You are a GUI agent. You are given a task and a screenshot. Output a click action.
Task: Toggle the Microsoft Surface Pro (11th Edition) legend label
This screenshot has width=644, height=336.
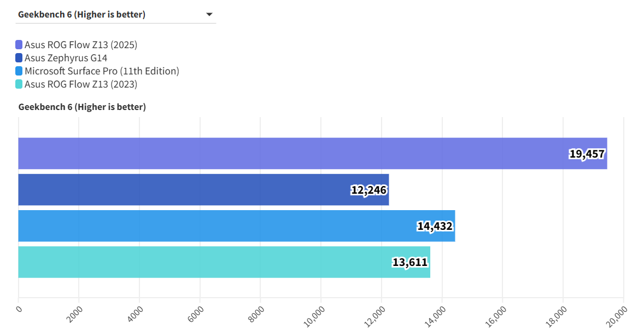click(x=102, y=71)
